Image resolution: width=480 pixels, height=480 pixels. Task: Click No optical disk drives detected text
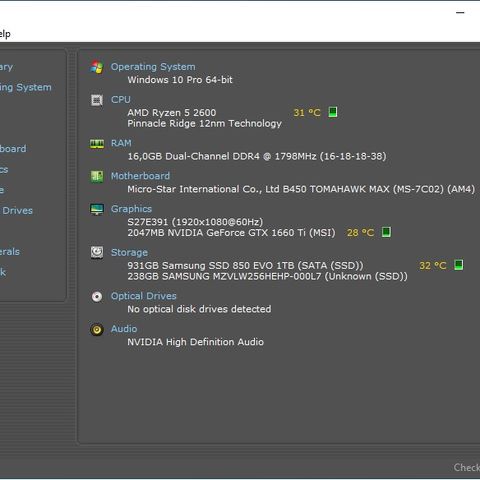click(x=199, y=309)
